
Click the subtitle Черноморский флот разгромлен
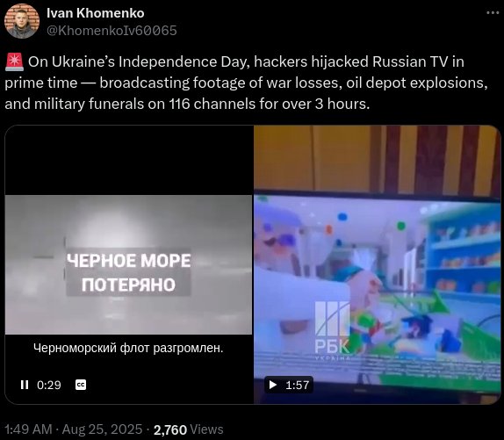(128, 348)
